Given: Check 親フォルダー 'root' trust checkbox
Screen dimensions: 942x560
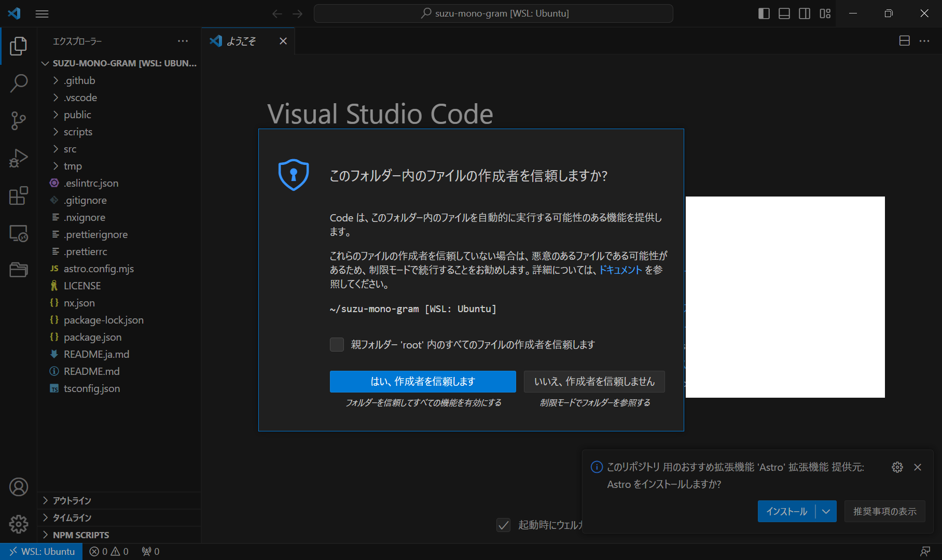Looking at the screenshot, I should [337, 344].
